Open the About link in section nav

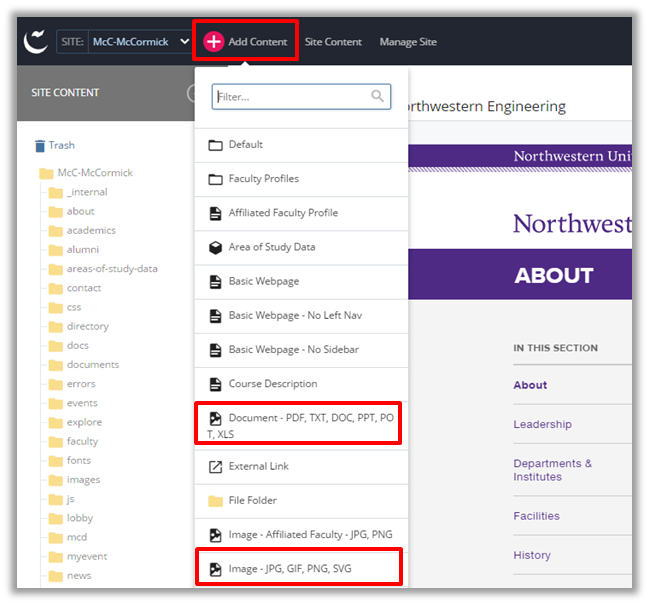[530, 385]
